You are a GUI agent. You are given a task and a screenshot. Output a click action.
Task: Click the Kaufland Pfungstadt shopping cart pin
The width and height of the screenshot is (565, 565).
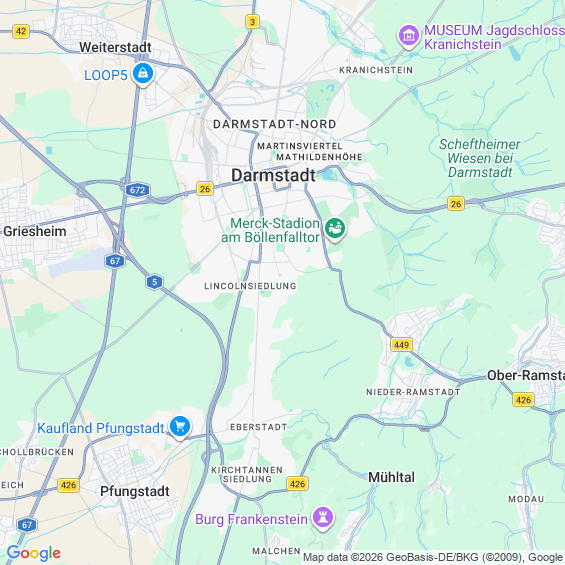tap(180, 427)
